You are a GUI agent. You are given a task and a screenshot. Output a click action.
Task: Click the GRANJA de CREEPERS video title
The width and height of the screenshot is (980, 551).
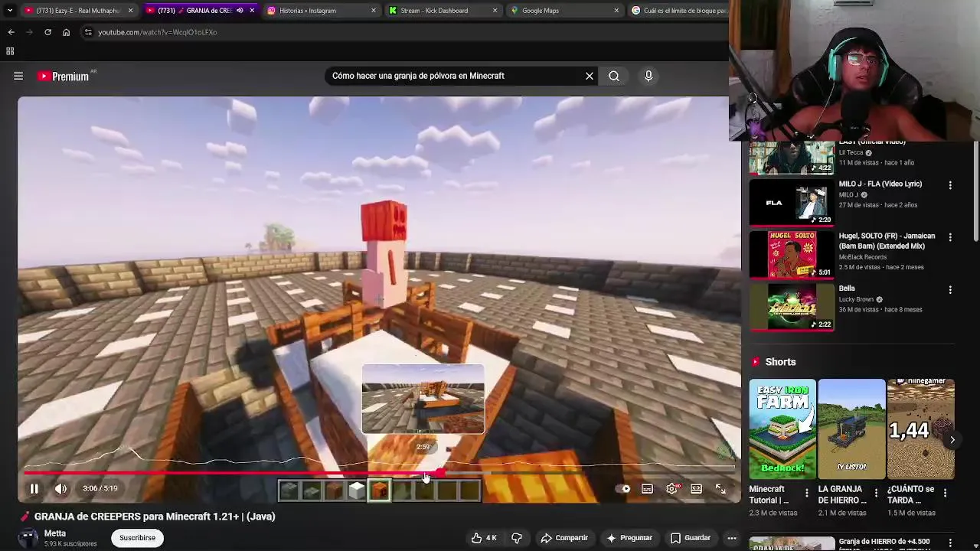pos(155,517)
